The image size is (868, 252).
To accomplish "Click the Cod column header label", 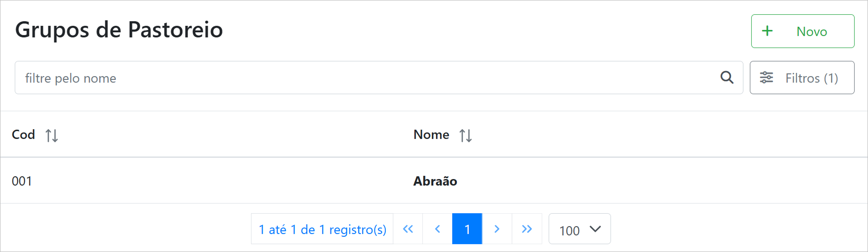I will 24,135.
